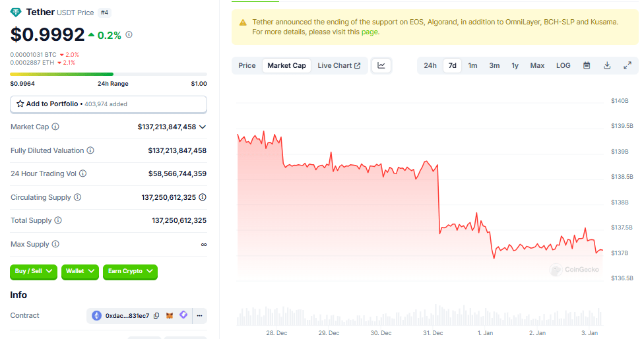This screenshot has height=339, width=644.
Task: Click the 1. Jan date axis label
Action: pos(485,333)
